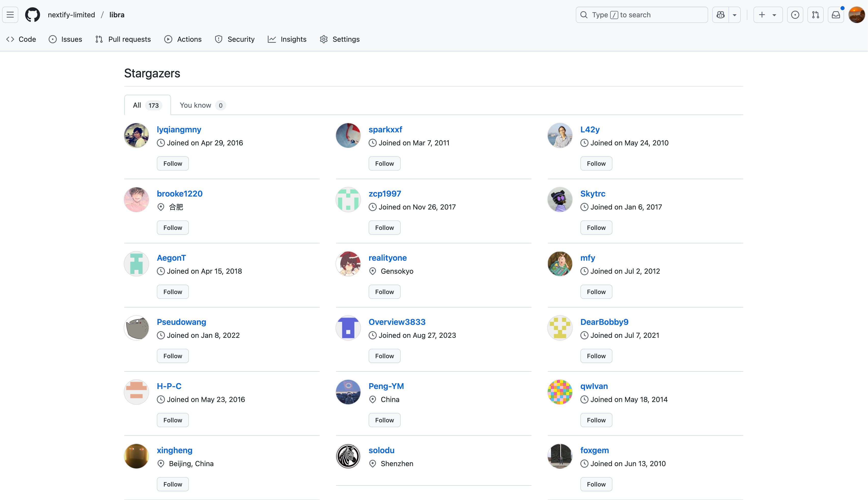This screenshot has width=868, height=500.
Task: Open the global pull requests icon in the header
Action: tap(816, 15)
